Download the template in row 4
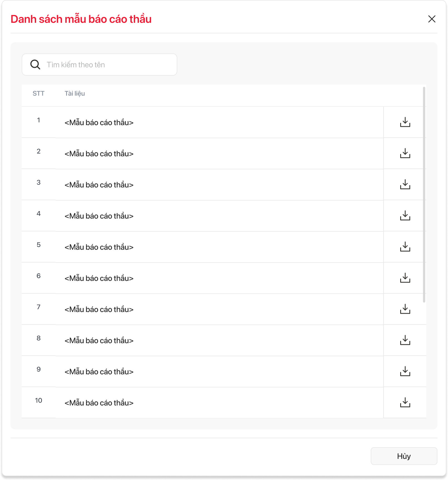Screen dimensions: 448x480 [x=405, y=216]
